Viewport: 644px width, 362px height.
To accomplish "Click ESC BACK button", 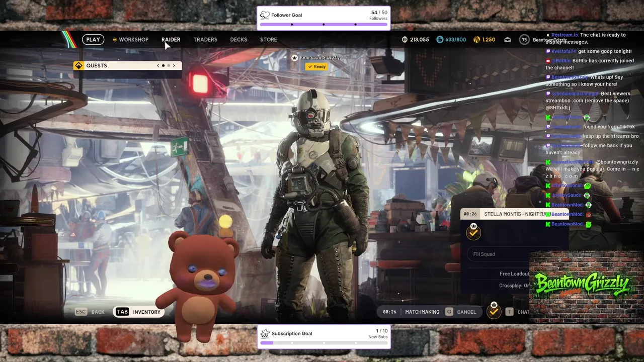I will 90,312.
